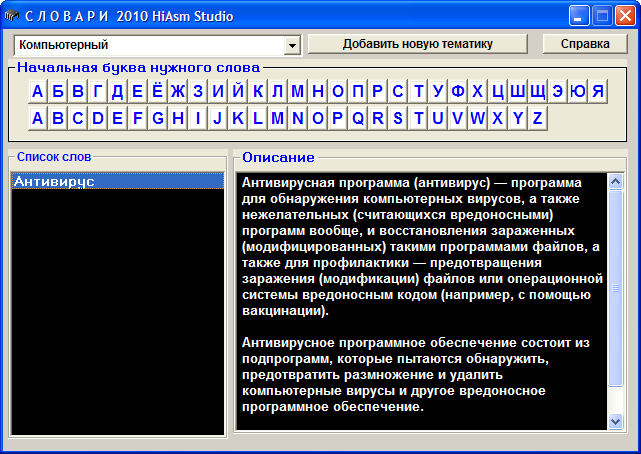641x454 pixels.
Task: Open Справка help button
Action: click(x=585, y=45)
